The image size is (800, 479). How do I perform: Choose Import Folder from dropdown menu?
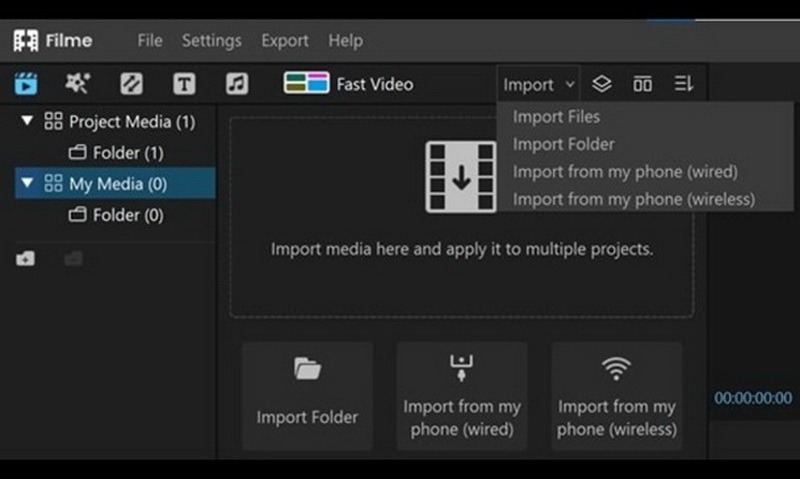pyautogui.click(x=563, y=144)
